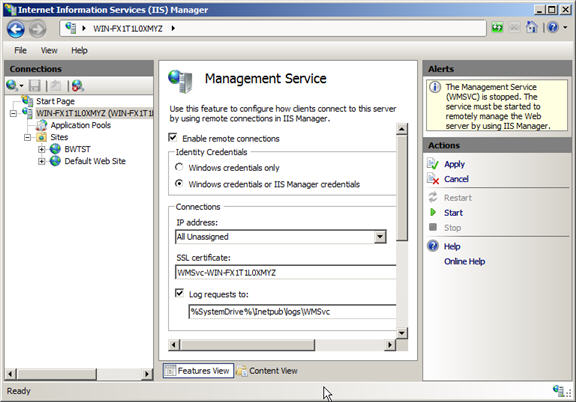Click the SSL certificate field
This screenshot has width=576, height=402.
pyautogui.click(x=285, y=273)
